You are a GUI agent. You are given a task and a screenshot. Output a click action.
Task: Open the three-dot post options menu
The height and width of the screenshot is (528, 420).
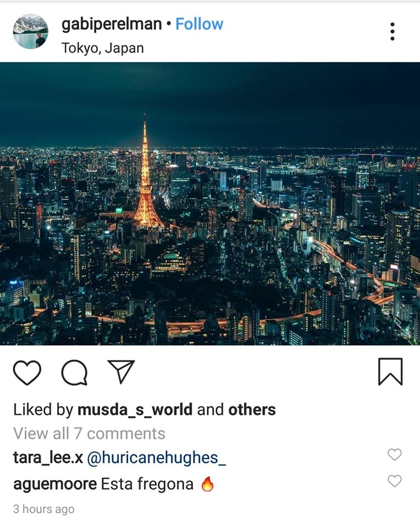point(393,32)
